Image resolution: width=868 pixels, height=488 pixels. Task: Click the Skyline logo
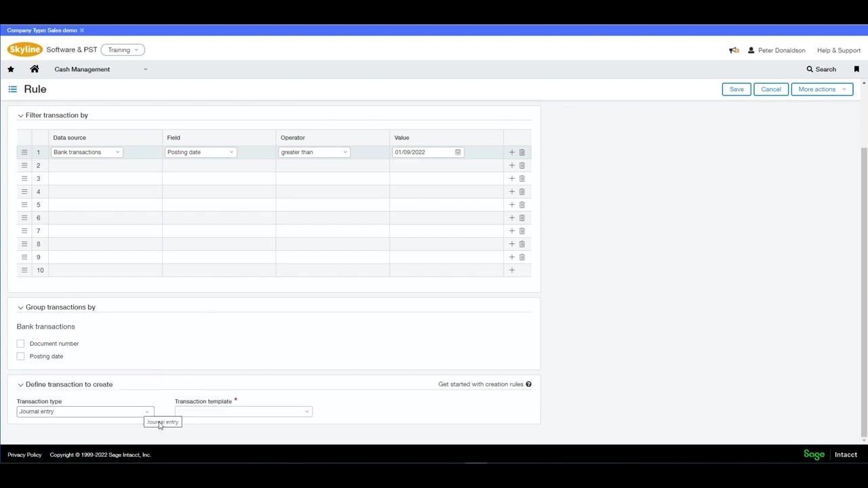(25, 49)
